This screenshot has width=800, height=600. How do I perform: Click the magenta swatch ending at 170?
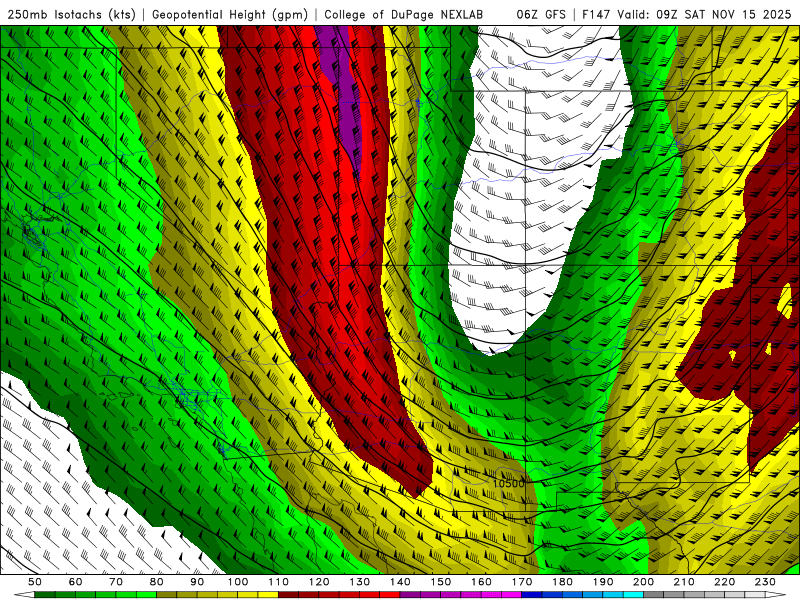pos(511,595)
